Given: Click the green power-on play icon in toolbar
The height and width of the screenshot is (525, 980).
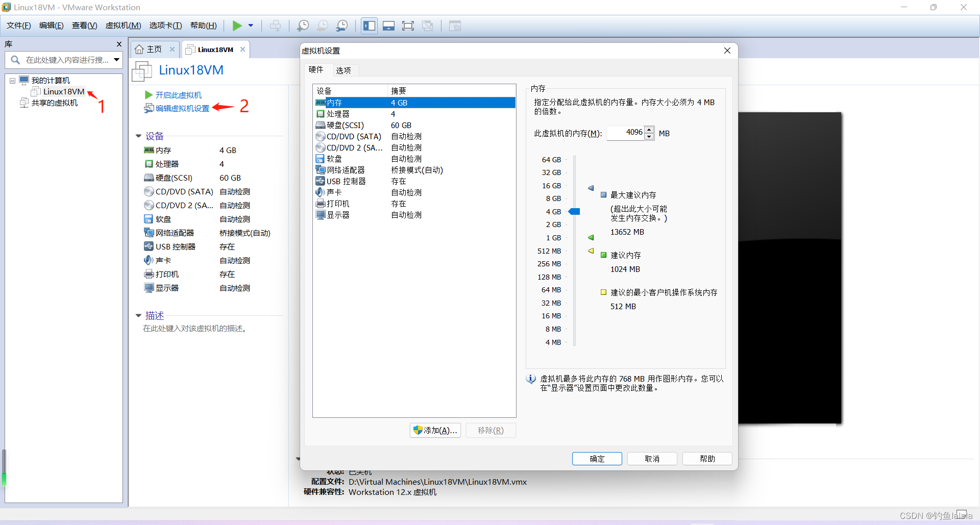Looking at the screenshot, I should 237,26.
